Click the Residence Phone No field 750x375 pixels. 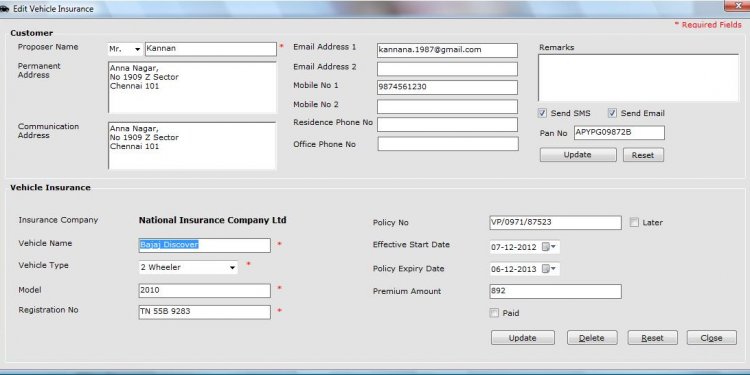[x=447, y=124]
